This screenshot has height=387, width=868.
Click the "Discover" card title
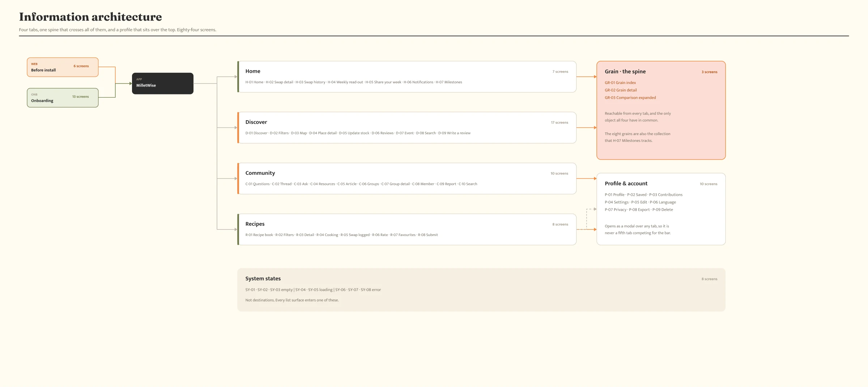pos(256,122)
